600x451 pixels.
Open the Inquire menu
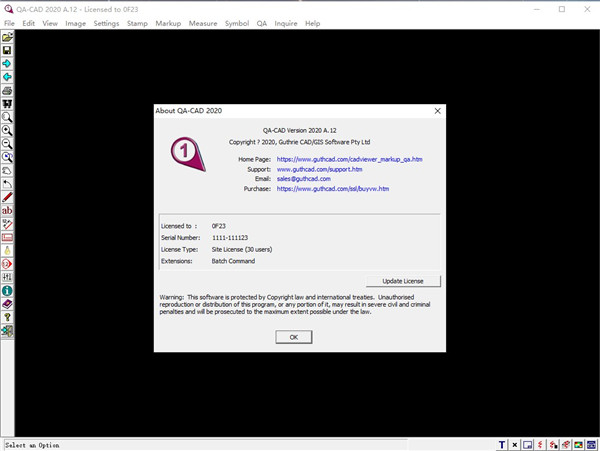[x=286, y=23]
